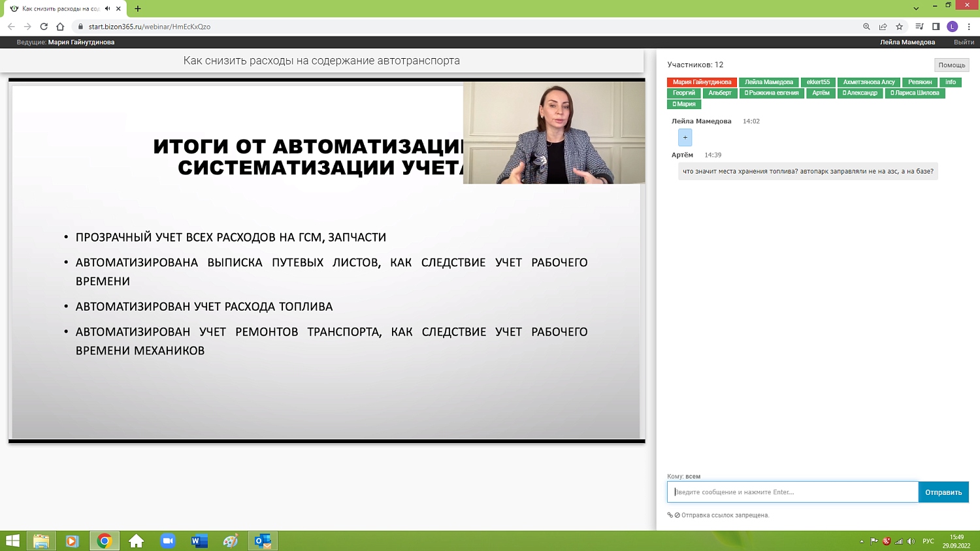980x551 pixels.
Task: Select the Альберт participant tag
Action: pyautogui.click(x=720, y=93)
